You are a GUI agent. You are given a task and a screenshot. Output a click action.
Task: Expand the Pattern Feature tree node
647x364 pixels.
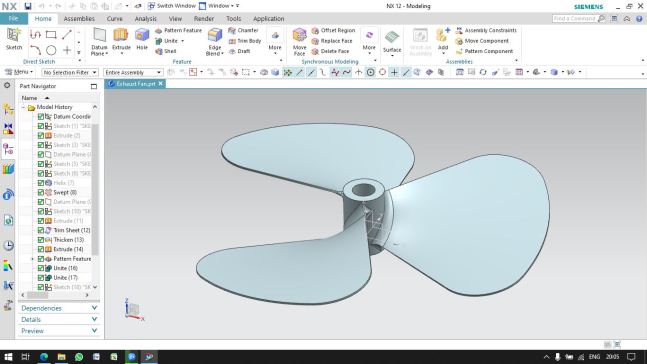coord(32,259)
